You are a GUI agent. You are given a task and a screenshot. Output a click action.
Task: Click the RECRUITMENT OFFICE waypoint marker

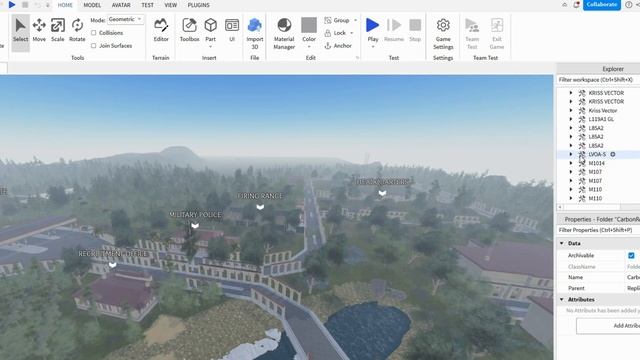113,265
